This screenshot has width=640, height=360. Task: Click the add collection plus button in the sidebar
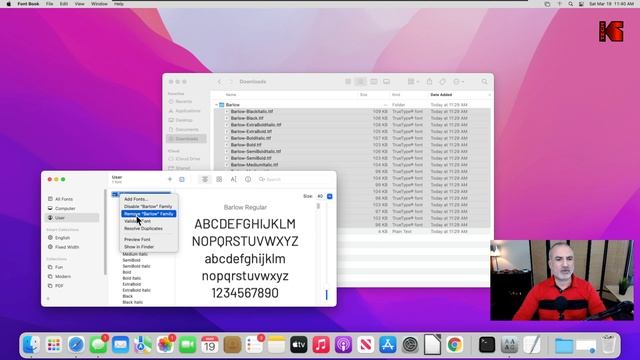pos(48,299)
